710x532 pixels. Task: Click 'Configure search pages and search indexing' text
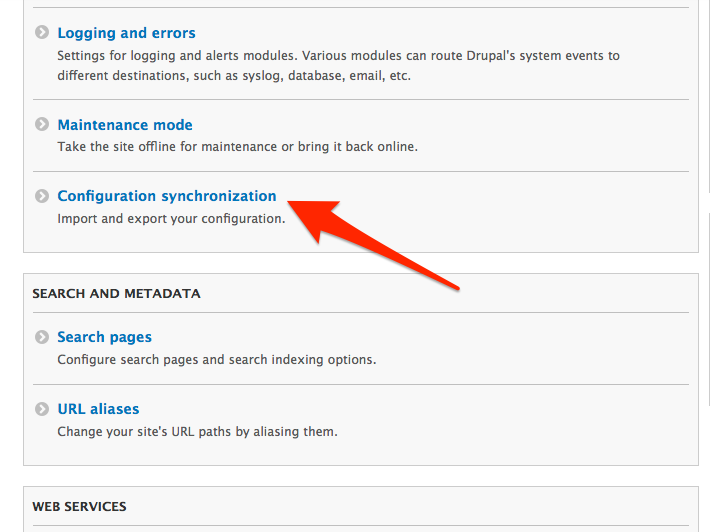coord(192,359)
